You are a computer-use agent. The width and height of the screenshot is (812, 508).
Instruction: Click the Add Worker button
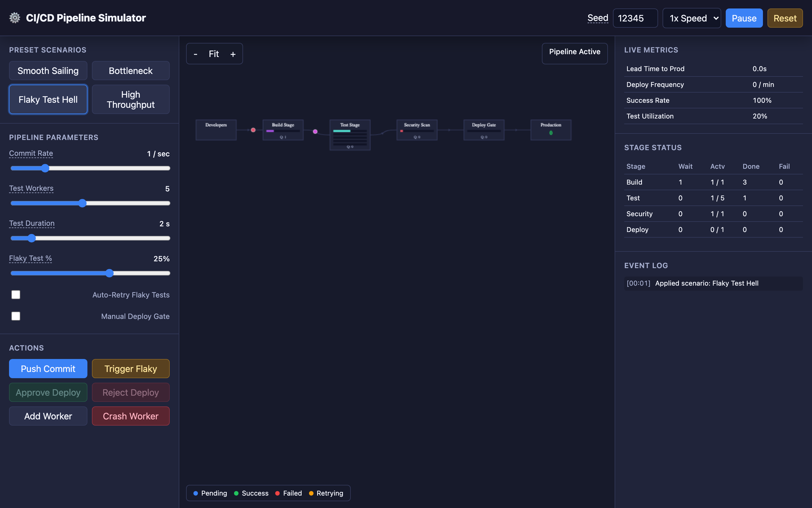[x=48, y=416]
